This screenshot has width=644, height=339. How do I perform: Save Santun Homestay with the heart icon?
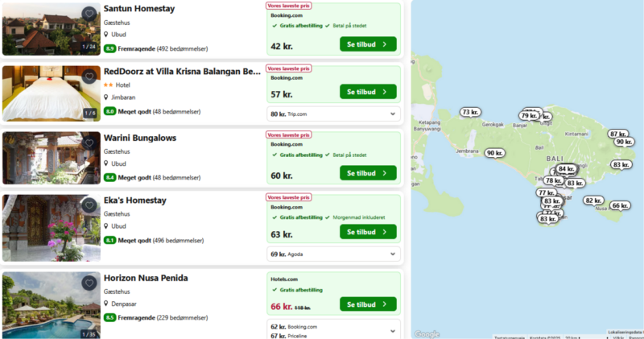coord(89,13)
